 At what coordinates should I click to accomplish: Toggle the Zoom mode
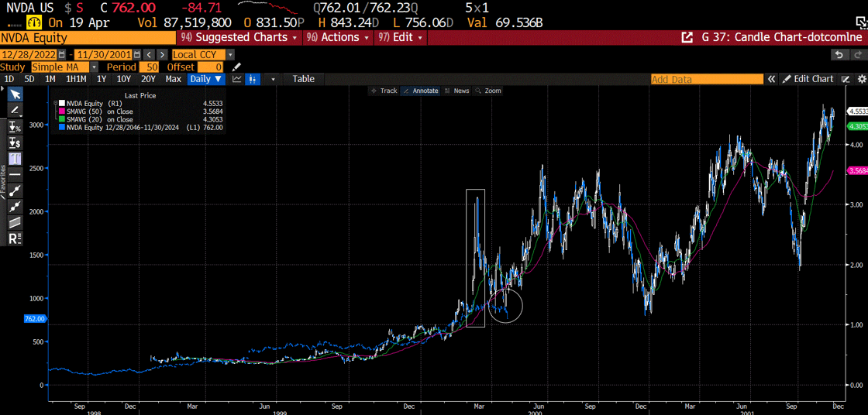[487, 91]
